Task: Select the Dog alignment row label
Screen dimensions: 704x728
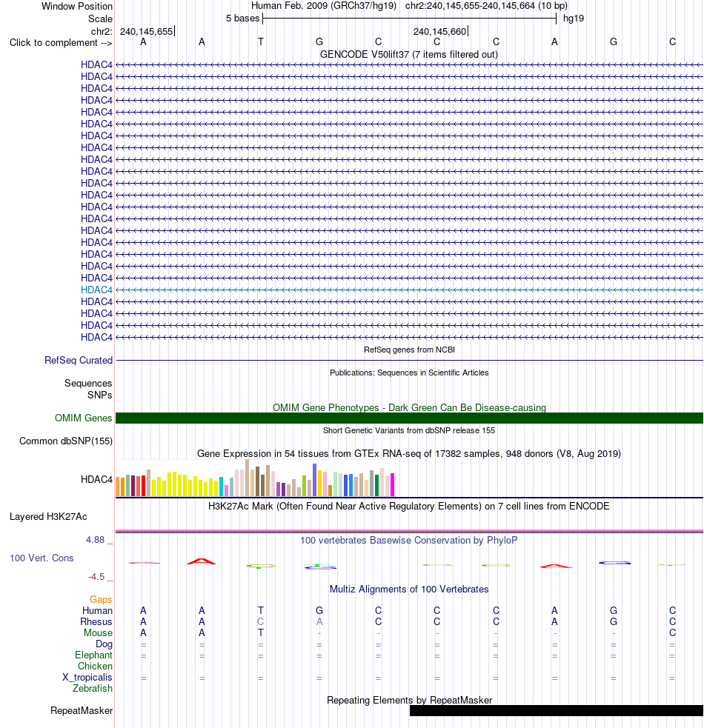Action: (x=104, y=644)
